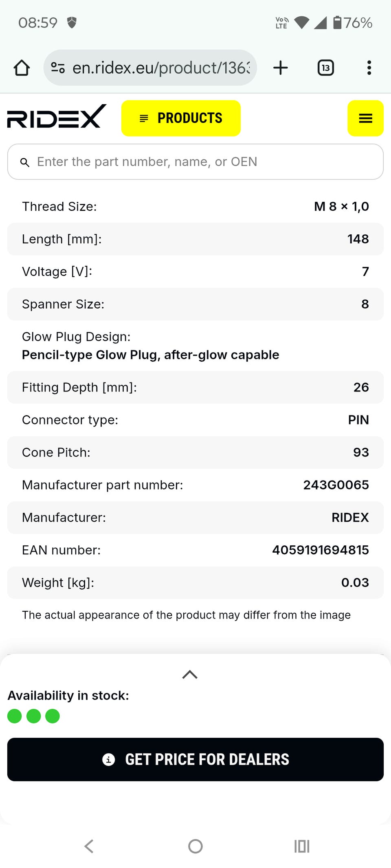The height and width of the screenshot is (868, 391).
Task: Open the yellow hamburger menu
Action: [365, 118]
